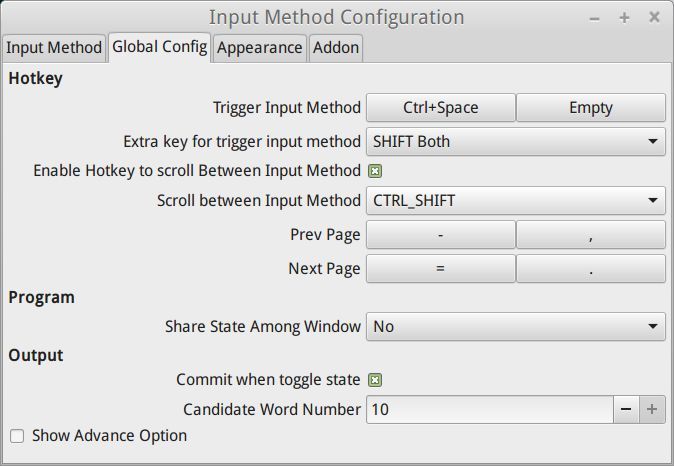The image size is (674, 466).
Task: Uncheck Commit when toggle state
Action: pos(375,380)
